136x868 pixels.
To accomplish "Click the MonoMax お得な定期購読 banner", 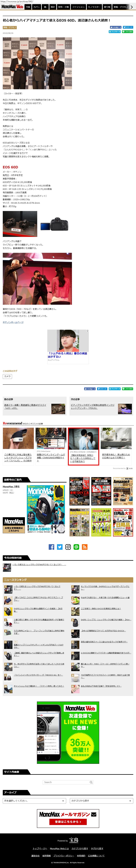I will click(x=14, y=525).
